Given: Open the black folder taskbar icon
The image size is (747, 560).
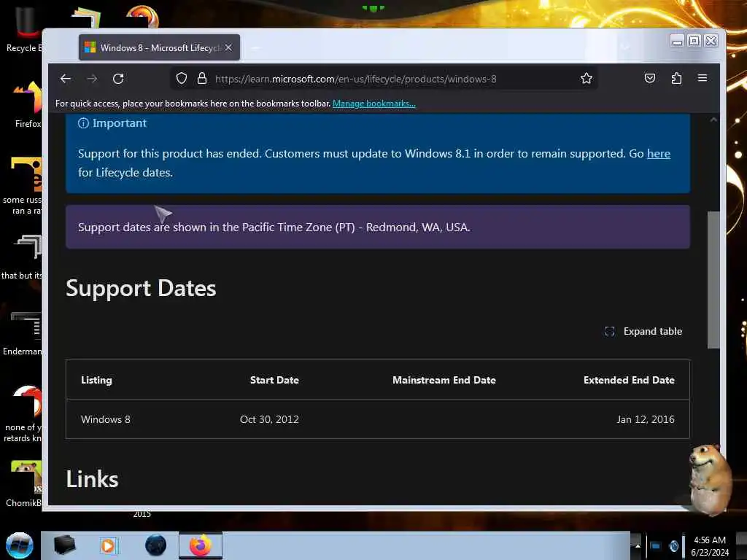Looking at the screenshot, I should tap(64, 545).
